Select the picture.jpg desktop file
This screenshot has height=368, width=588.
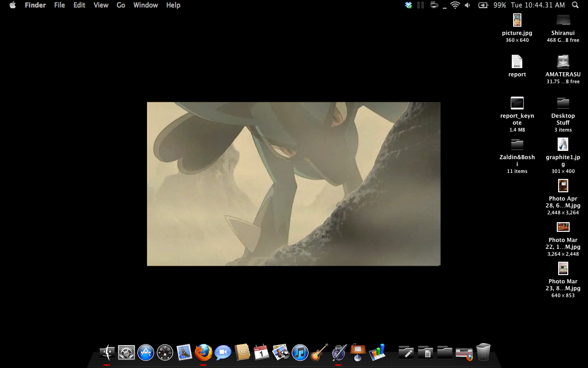click(517, 21)
